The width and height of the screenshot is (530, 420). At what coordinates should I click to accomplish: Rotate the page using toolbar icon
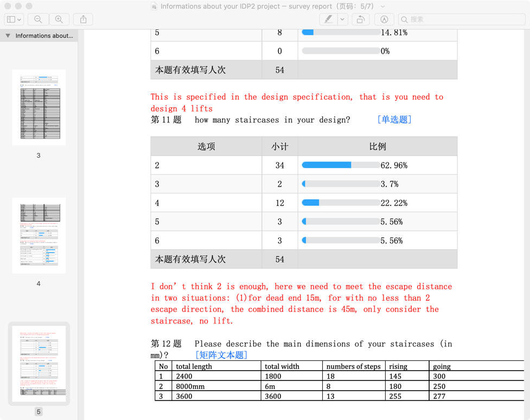tap(361, 20)
